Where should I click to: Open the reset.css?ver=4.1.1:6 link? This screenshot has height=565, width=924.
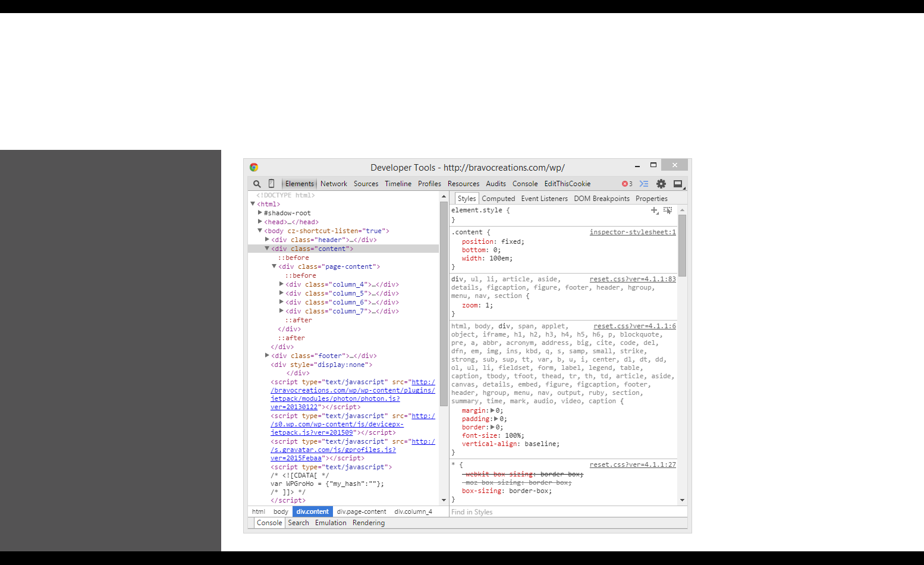tap(634, 326)
